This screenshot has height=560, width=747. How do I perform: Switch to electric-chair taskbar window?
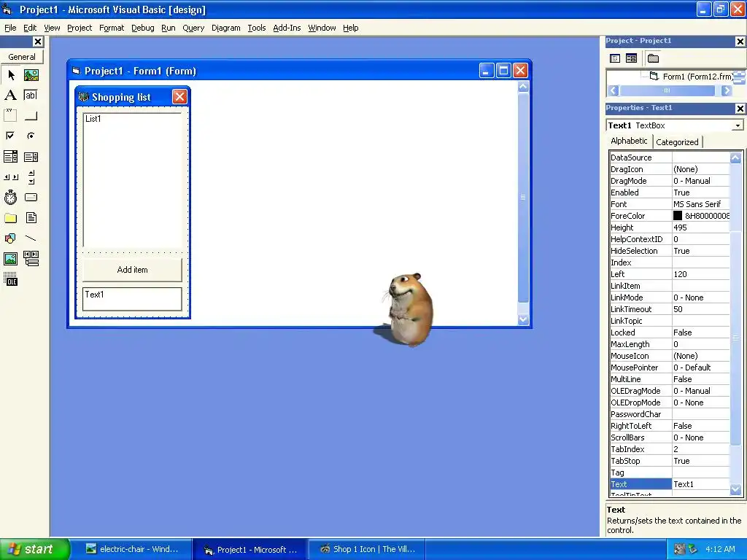tap(132, 549)
